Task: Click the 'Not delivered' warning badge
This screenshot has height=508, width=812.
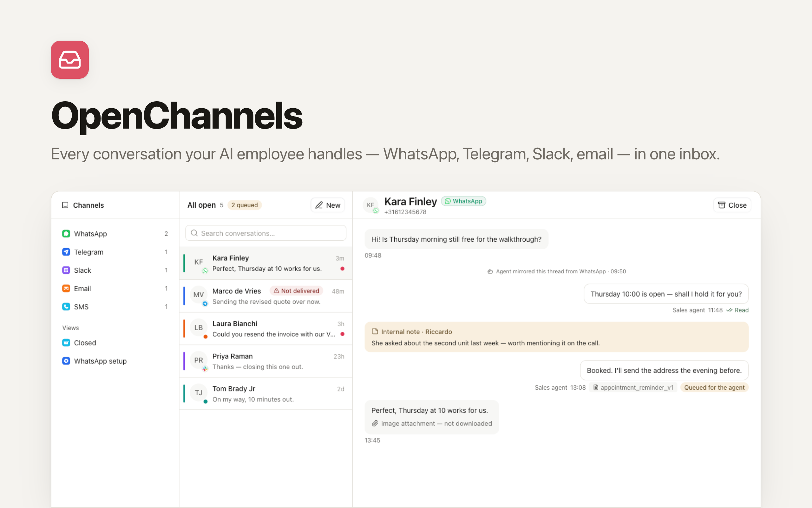Action: pos(296,291)
